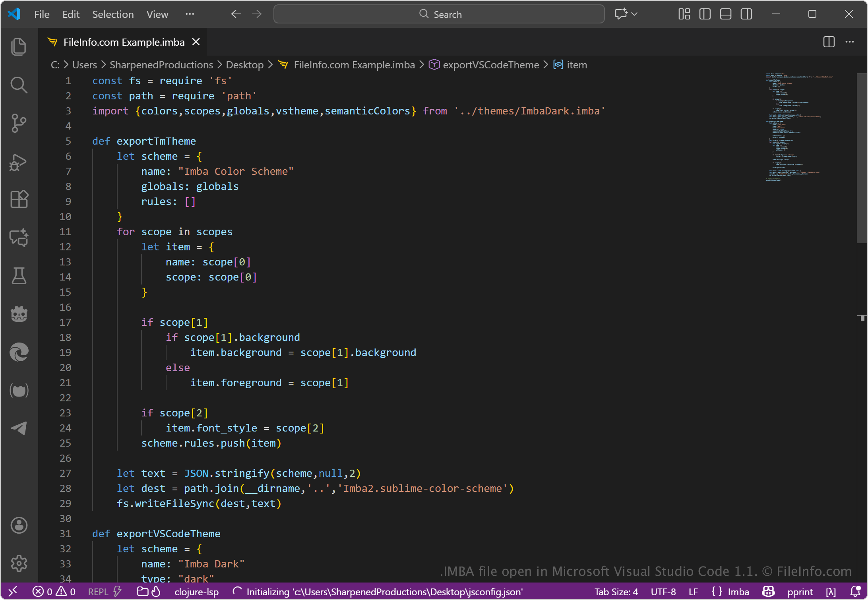Screen dimensions: 868x600
Task: Open the Selection menu
Action: point(113,14)
